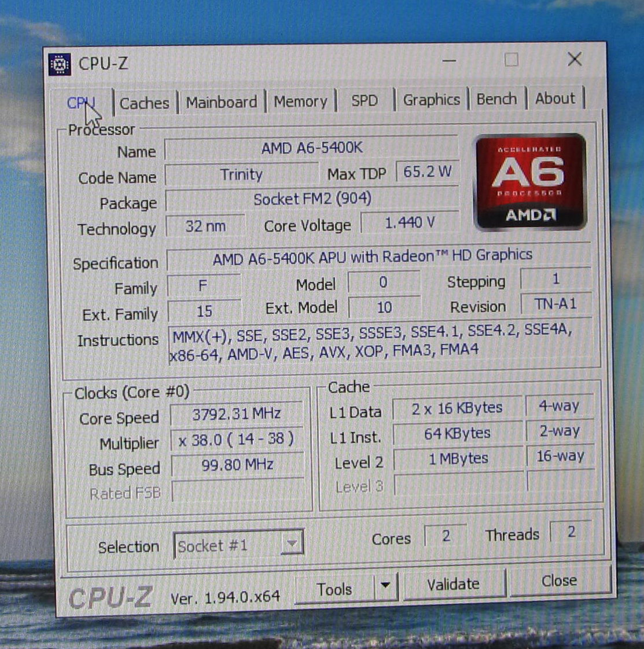Open the Graphics tab

point(432,100)
